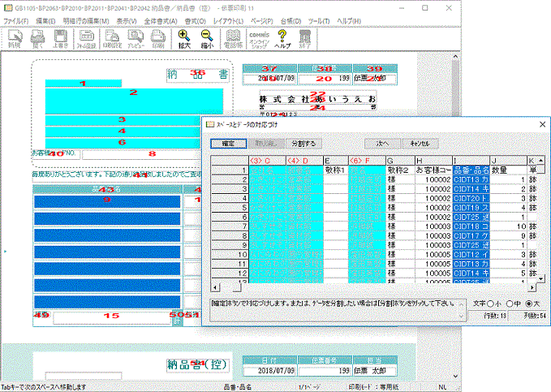
Task: Click the 取り消し button in the dialog
Action: click(x=266, y=144)
